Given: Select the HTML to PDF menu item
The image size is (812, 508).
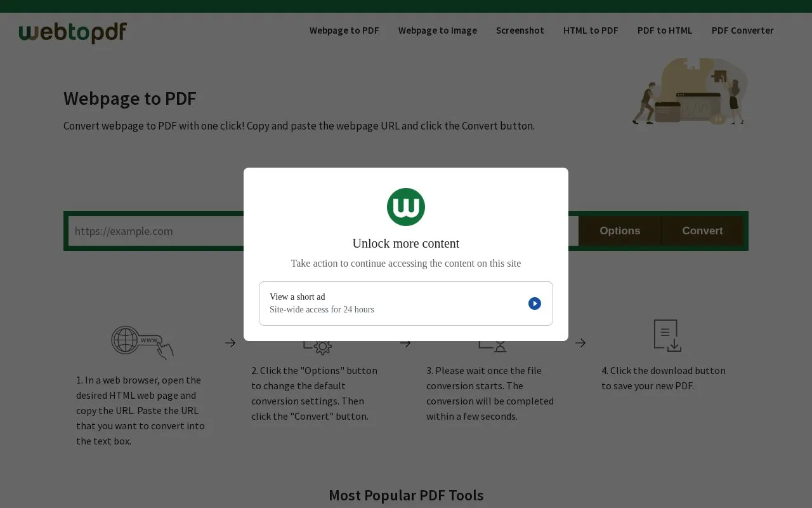Looking at the screenshot, I should point(591,30).
